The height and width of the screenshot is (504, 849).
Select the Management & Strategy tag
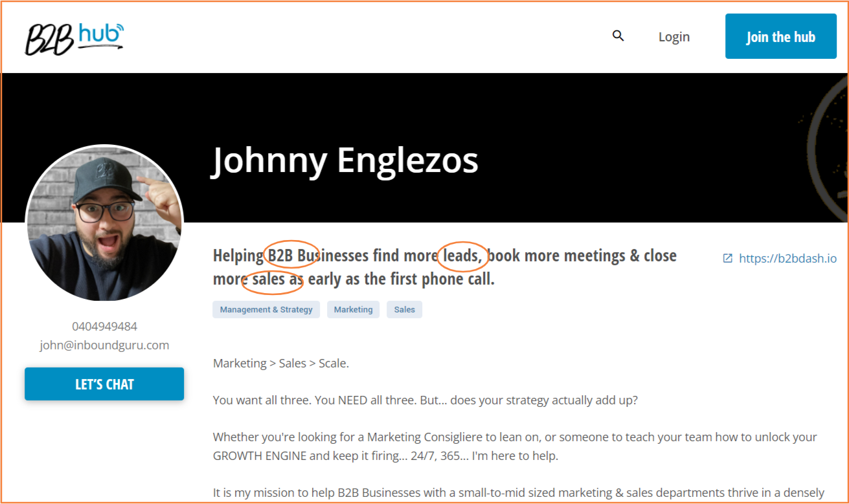click(266, 309)
